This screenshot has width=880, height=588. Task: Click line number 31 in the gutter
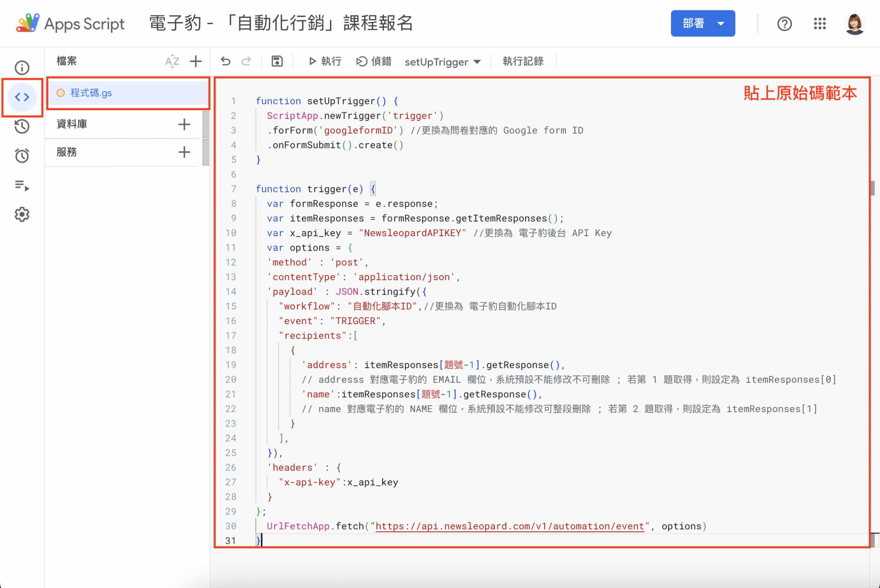click(231, 541)
